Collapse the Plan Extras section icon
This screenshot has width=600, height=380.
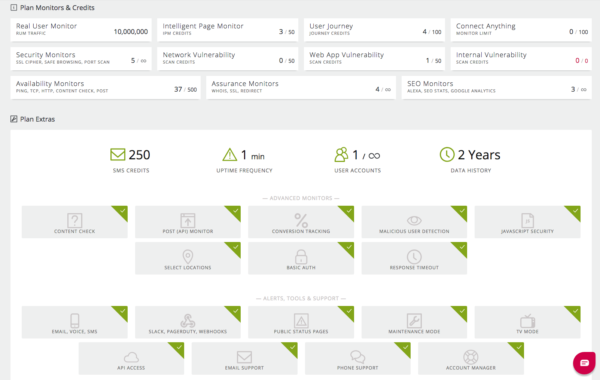(x=14, y=119)
